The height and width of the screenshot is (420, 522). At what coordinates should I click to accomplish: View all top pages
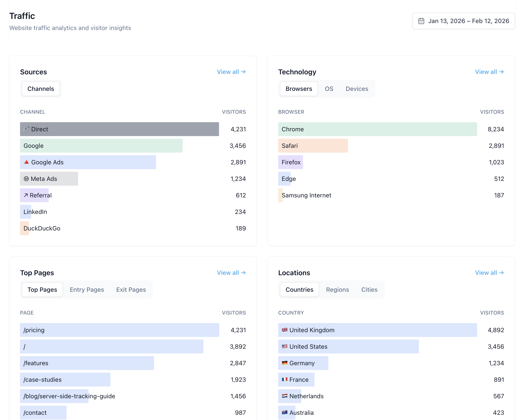(x=231, y=273)
